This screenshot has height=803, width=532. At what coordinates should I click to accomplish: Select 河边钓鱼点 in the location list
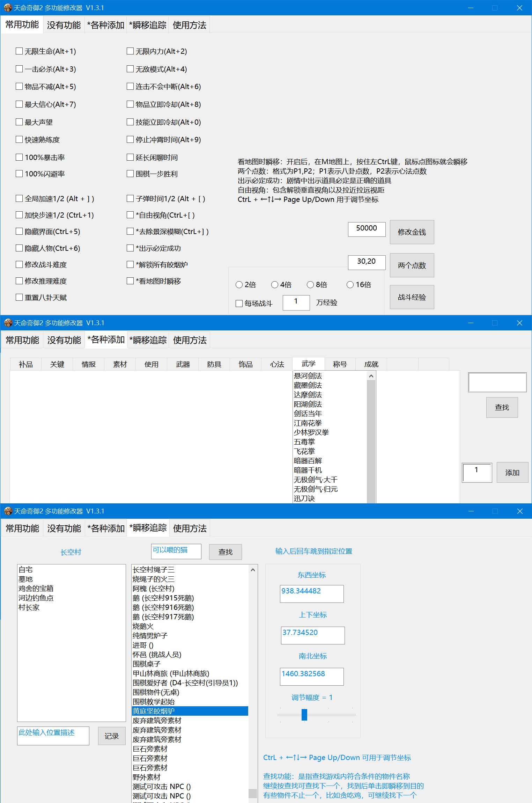pyautogui.click(x=36, y=598)
